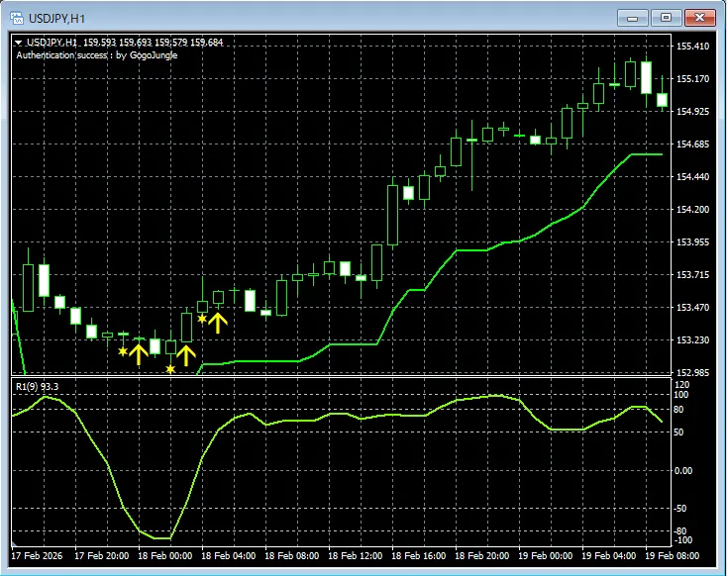Maximize the USDJPY,H1 chart window
The image size is (728, 576).
point(666,17)
